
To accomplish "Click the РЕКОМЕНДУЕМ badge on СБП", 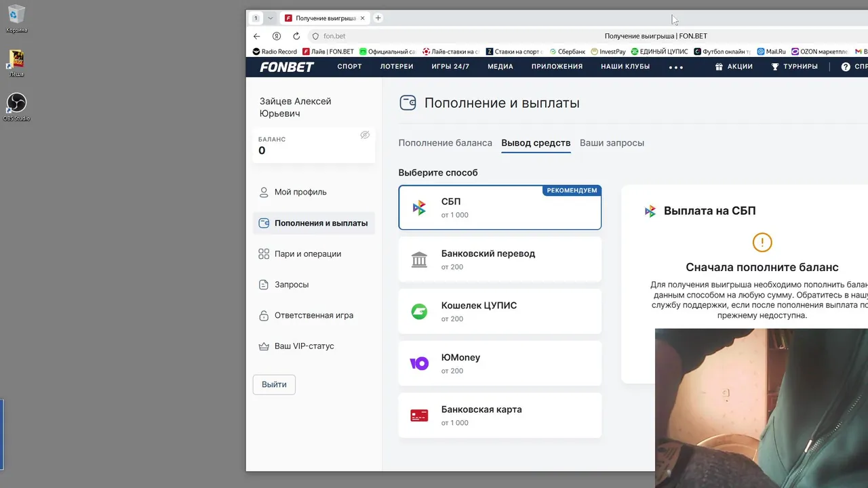I will click(x=572, y=190).
